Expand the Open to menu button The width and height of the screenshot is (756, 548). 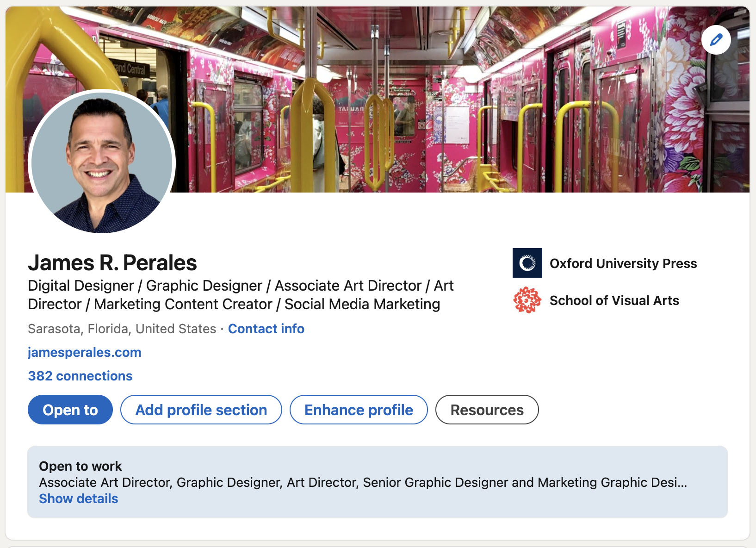[x=70, y=410]
